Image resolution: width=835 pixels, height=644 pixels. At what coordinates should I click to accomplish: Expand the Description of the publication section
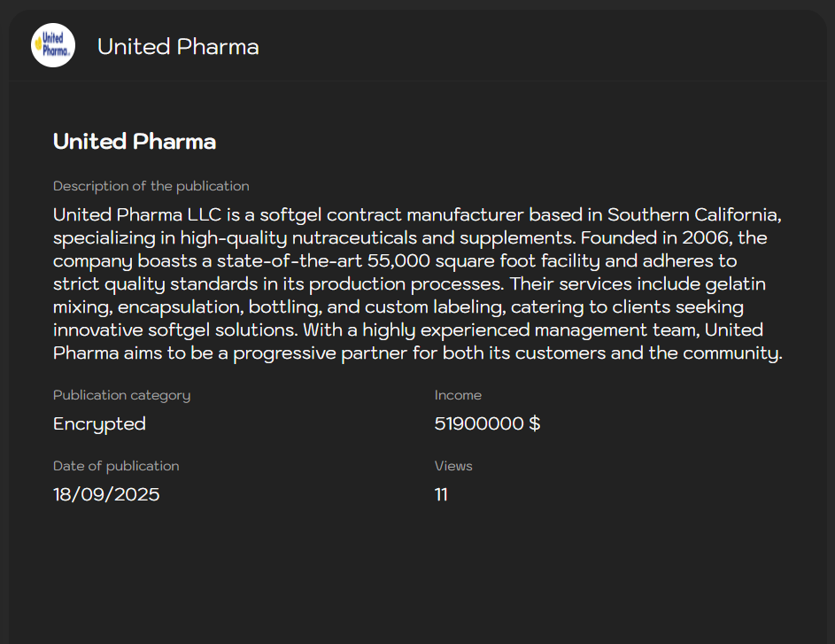coord(151,186)
